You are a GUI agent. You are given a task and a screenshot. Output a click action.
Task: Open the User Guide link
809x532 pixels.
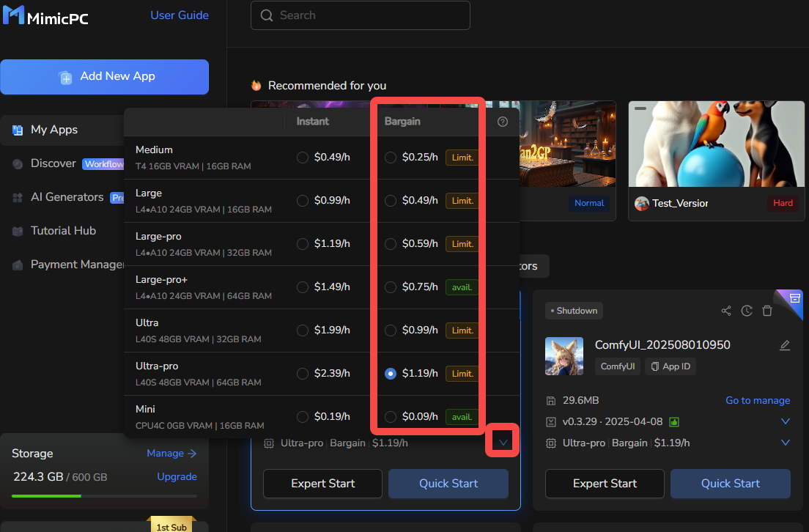coord(180,15)
